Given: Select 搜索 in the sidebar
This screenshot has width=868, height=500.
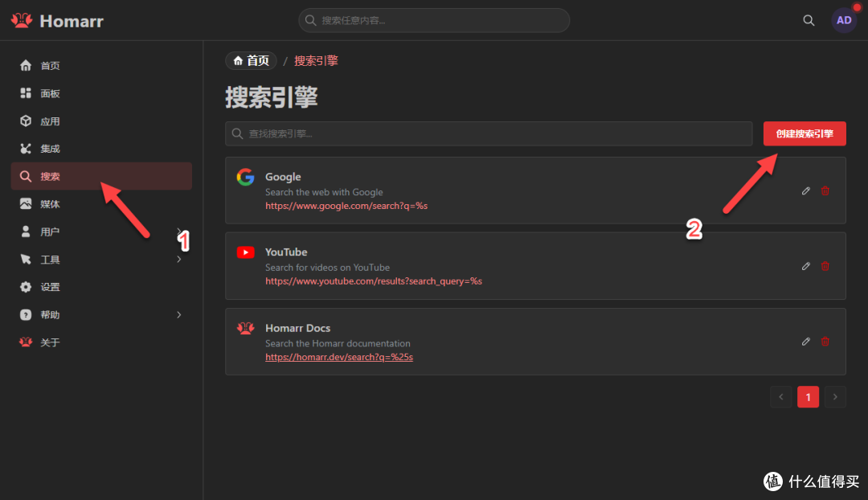Looking at the screenshot, I should [101, 176].
